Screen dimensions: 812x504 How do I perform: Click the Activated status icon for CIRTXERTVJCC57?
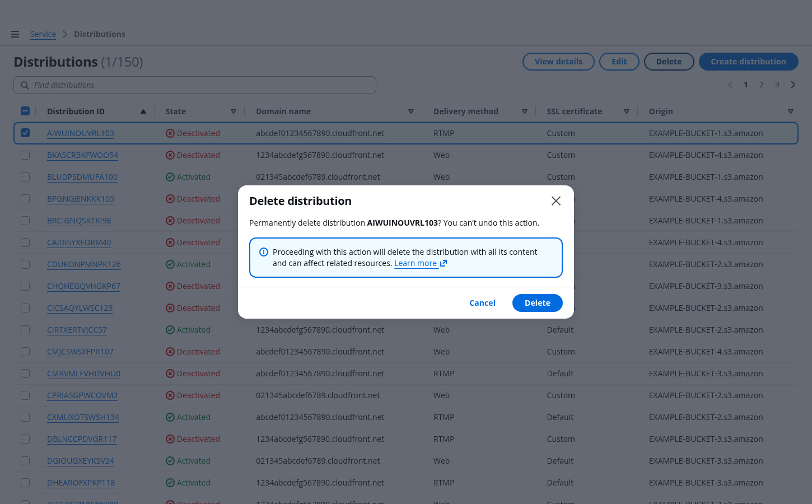[170, 330]
